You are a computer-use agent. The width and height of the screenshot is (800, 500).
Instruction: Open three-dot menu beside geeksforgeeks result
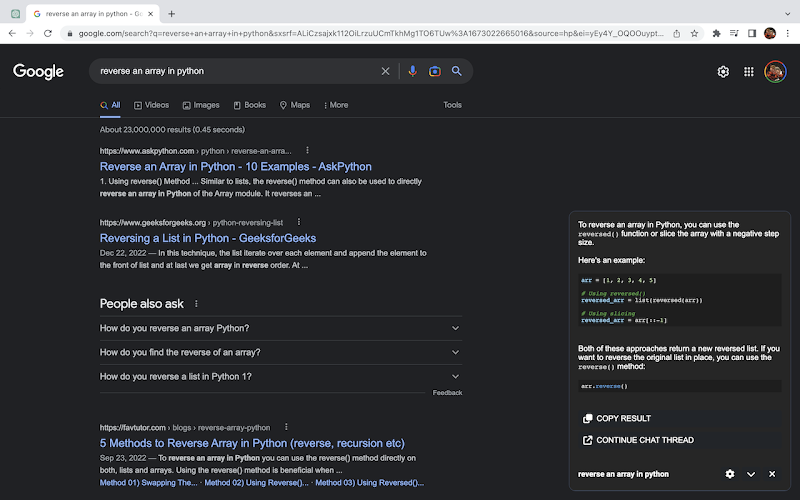click(x=299, y=222)
